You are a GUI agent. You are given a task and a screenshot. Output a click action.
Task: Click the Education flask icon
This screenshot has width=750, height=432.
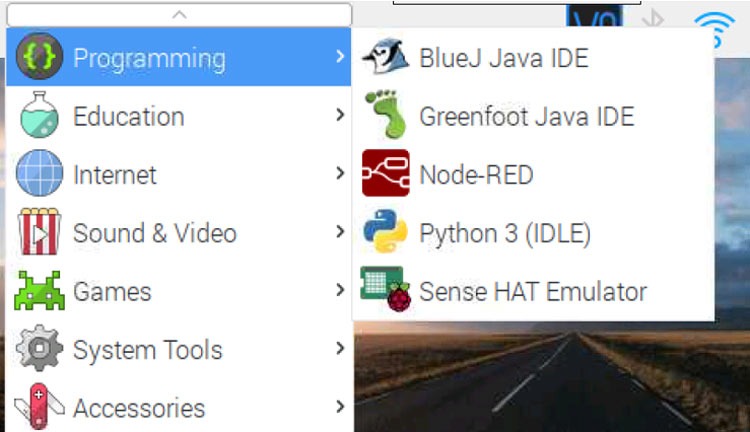pyautogui.click(x=39, y=116)
